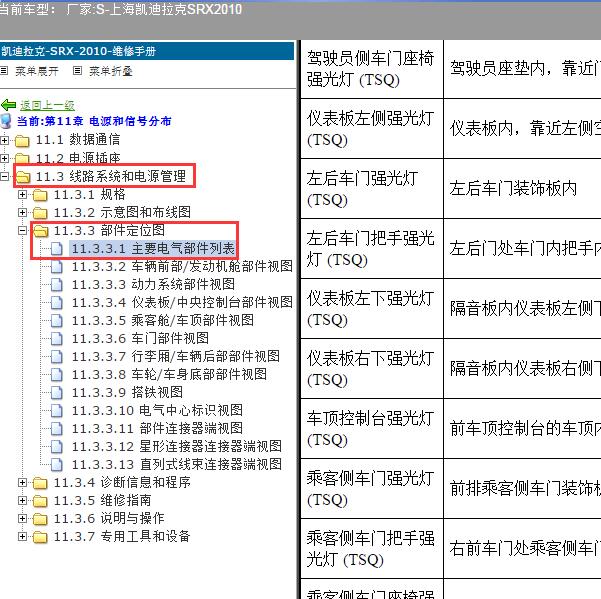Click page icon of 11.3.3.8 车轮/车身底部部件视图

(x=57, y=375)
